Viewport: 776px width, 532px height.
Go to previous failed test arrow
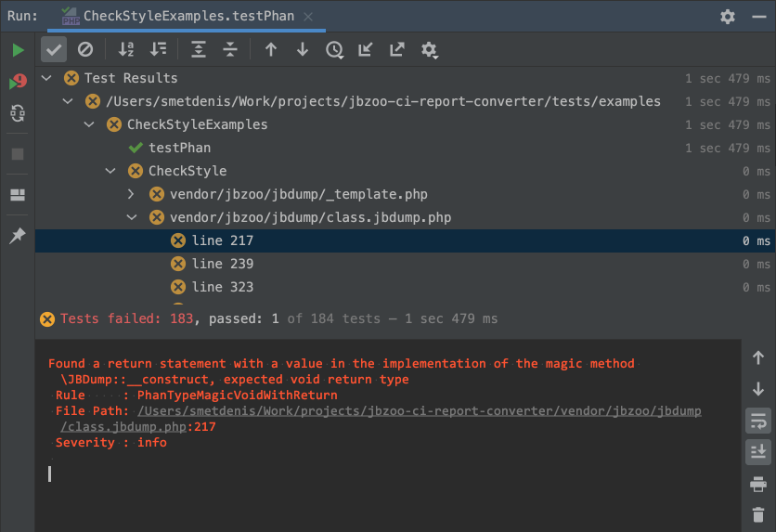(271, 49)
